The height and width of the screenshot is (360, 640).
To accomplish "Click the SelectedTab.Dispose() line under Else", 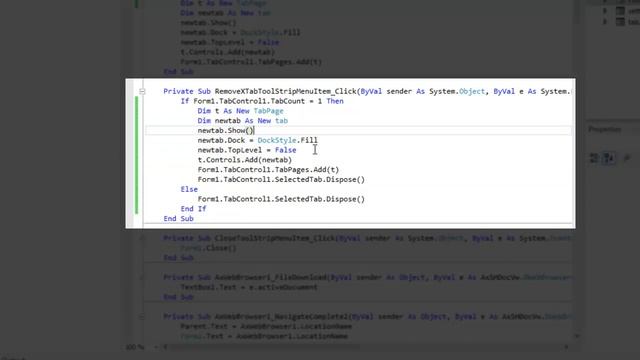I will pyautogui.click(x=281, y=199).
